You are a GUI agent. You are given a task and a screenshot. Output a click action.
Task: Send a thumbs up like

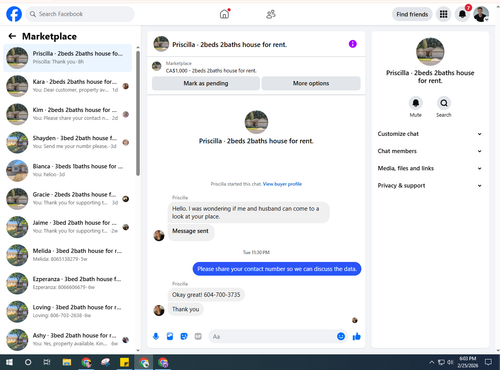click(x=357, y=336)
